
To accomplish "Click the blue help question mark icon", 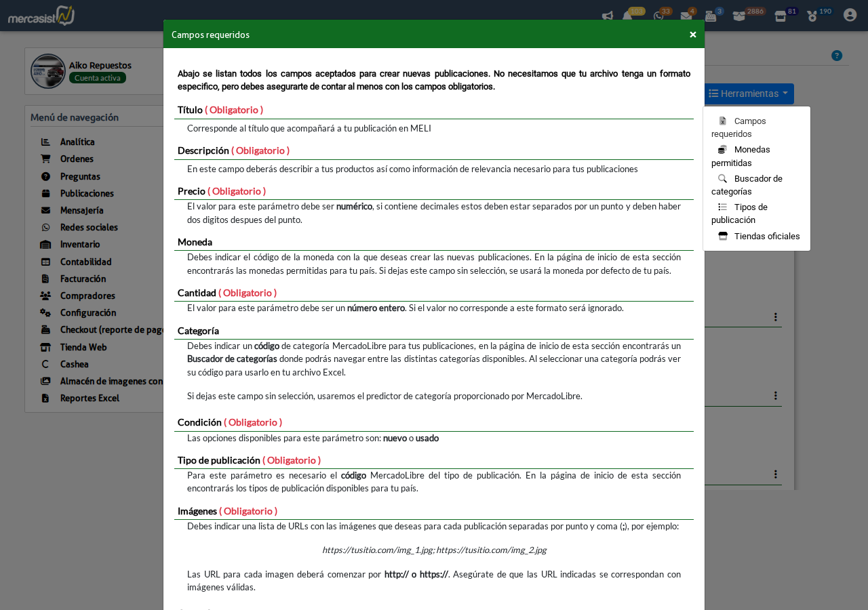I will pyautogui.click(x=837, y=56).
